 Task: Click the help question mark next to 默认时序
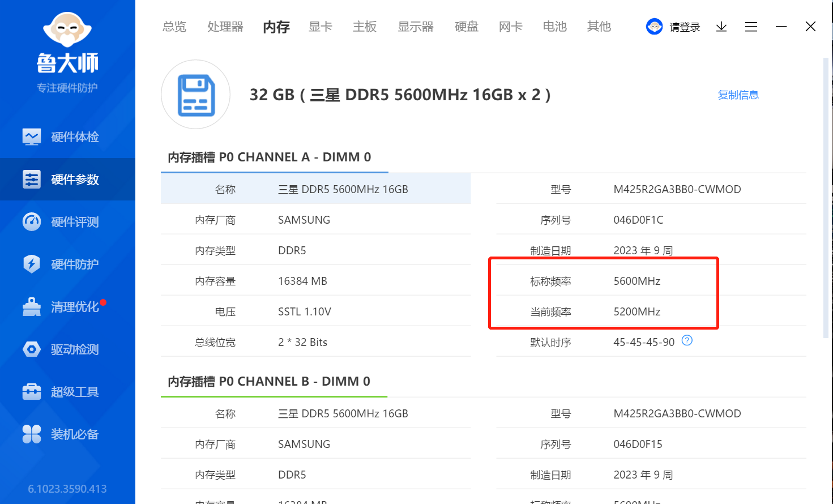[687, 340]
